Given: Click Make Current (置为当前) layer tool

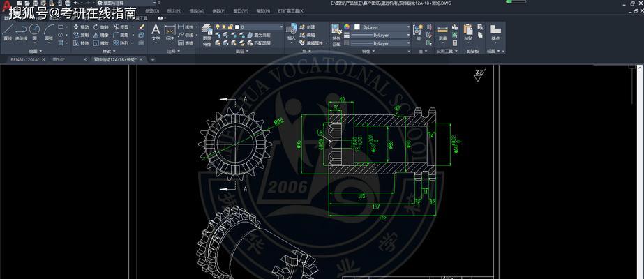Looking at the screenshot, I should click(x=259, y=36).
